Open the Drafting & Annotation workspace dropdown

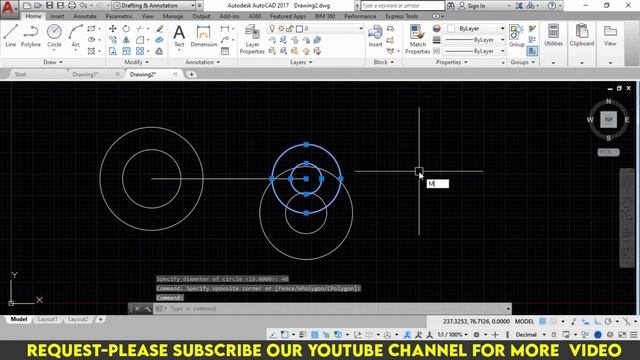coord(154,6)
